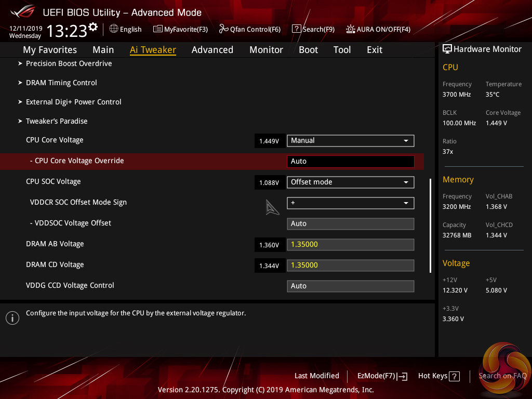Viewport: 532px width, 399px height.
Task: Click the info icon in the help panel
Action: click(x=12, y=317)
